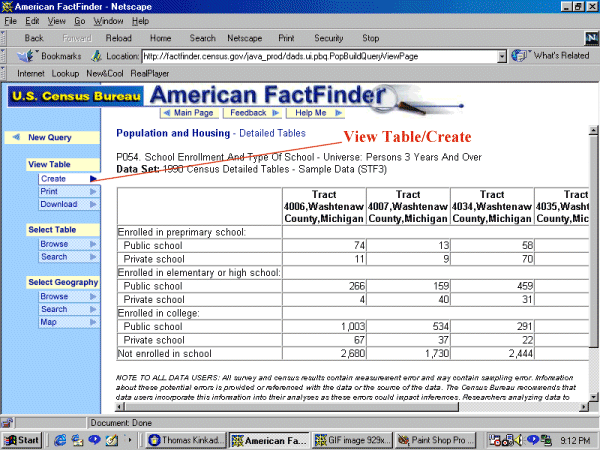The height and width of the screenshot is (450, 600).
Task: Open the Security toolbar button
Action: coord(328,38)
